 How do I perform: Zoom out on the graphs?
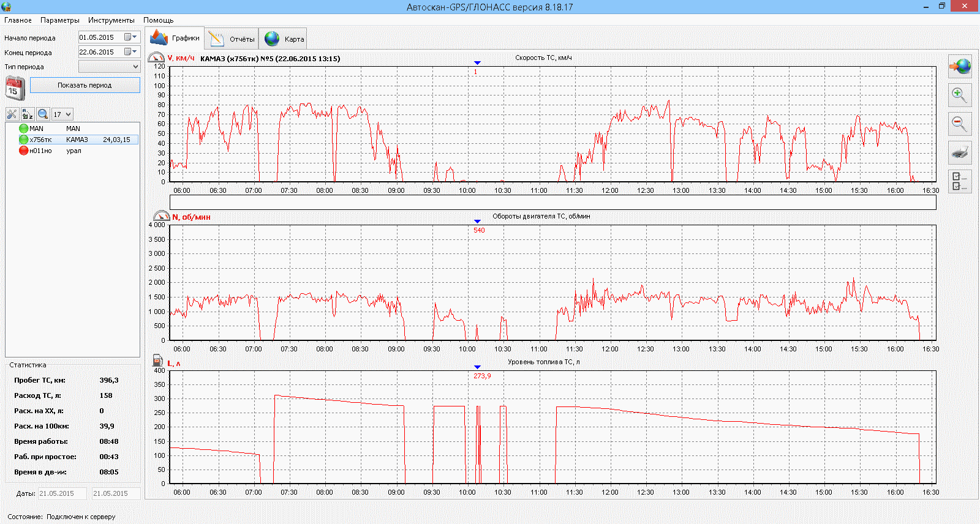959,124
